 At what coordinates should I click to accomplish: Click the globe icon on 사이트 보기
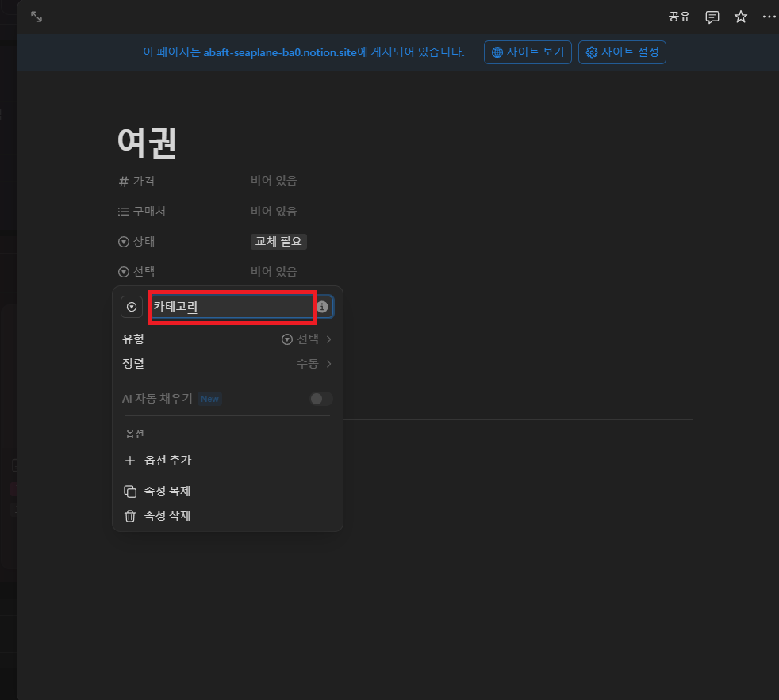[x=497, y=52]
